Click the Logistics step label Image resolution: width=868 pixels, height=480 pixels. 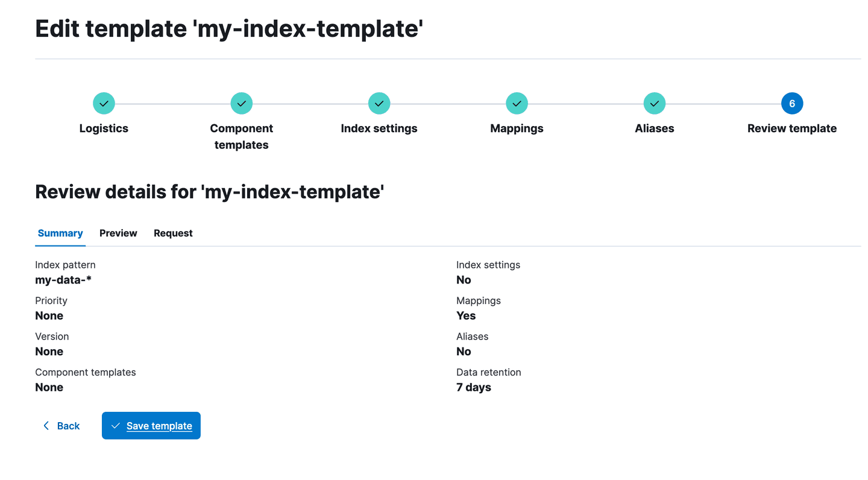tap(104, 128)
